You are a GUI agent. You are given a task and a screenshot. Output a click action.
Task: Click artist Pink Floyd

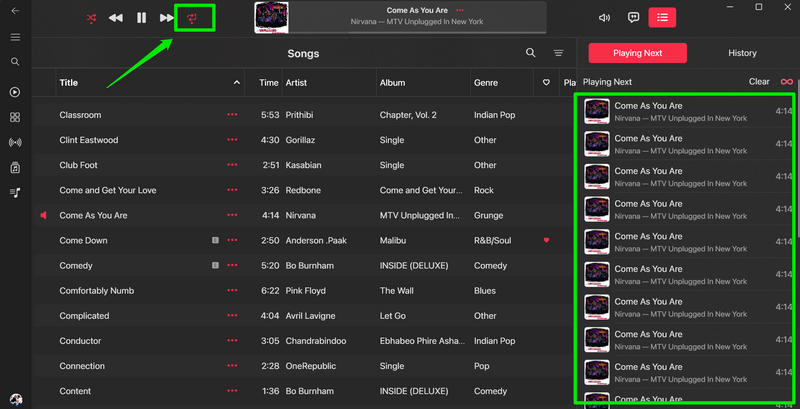click(x=305, y=291)
